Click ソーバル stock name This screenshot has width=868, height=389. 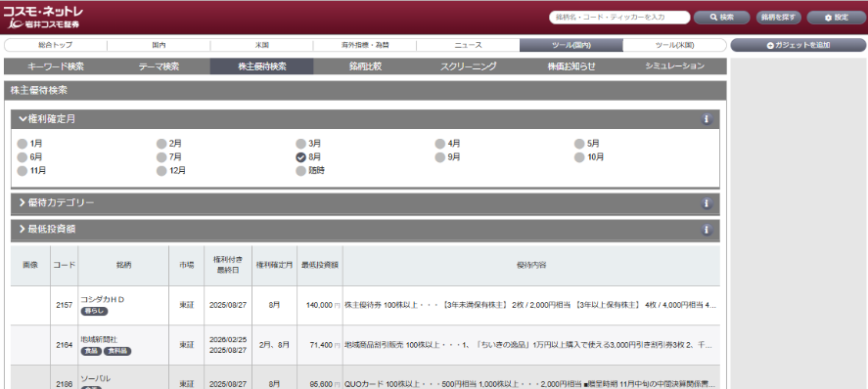95,378
